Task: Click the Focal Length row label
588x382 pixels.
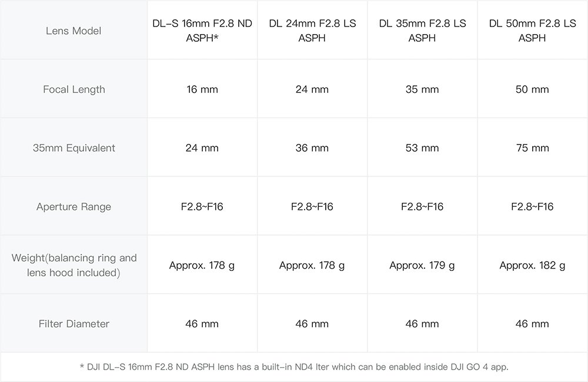Action: 73,89
